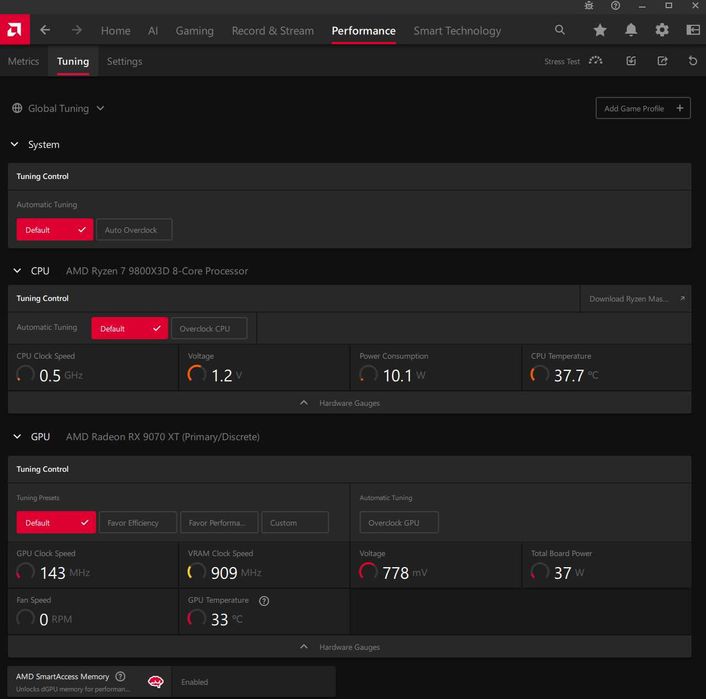Select Custom tuning preset
The image size is (706, 699).
point(295,522)
